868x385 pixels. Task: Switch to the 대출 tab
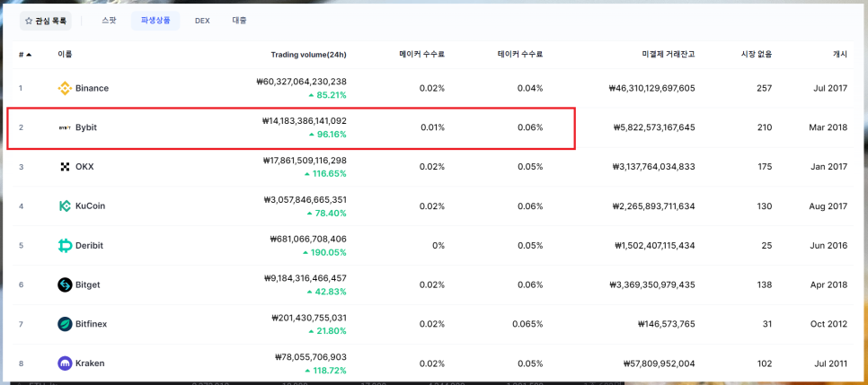239,21
